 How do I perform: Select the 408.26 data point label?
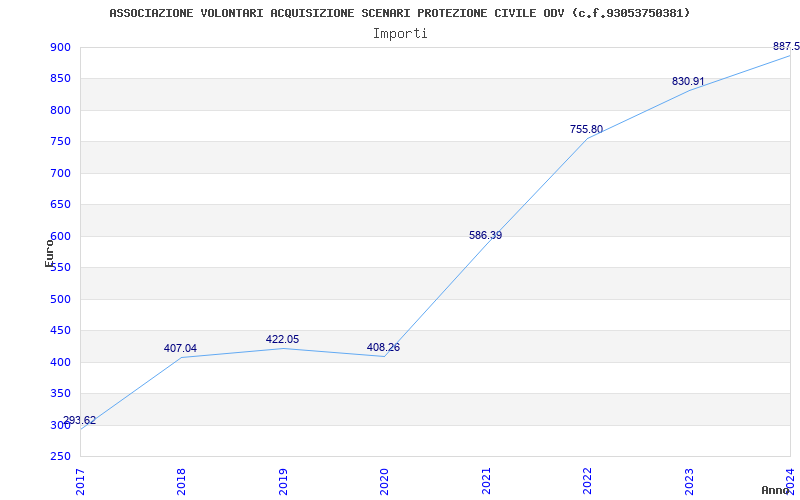[x=383, y=348]
